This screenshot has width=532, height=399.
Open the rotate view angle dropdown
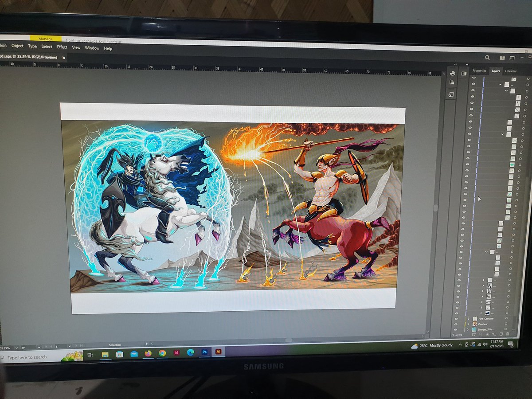(39, 347)
